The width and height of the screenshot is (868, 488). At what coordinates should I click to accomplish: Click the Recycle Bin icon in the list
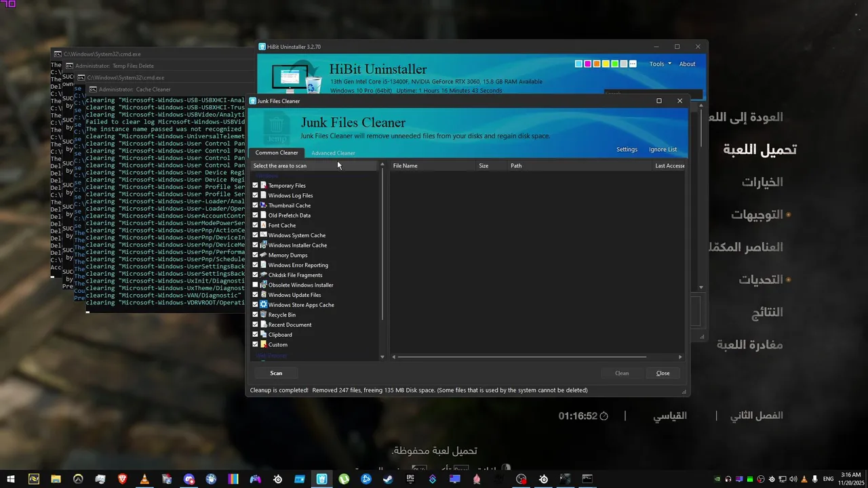[264, 314]
